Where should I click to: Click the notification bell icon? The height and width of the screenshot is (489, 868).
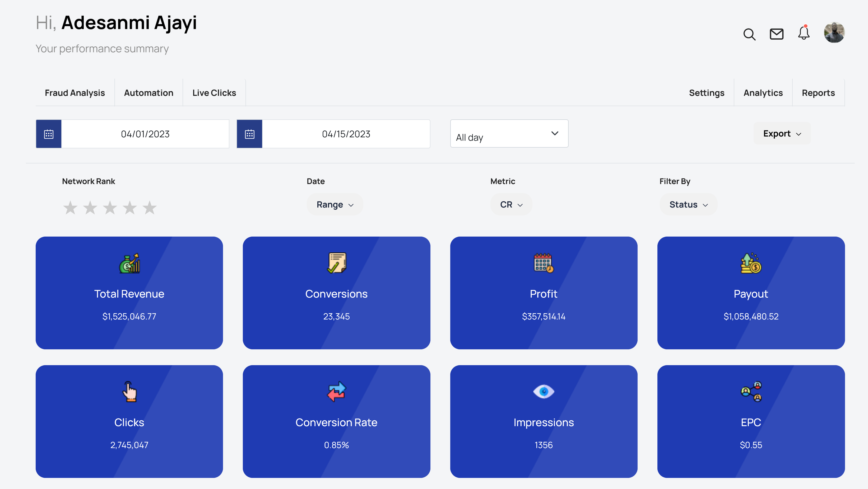pos(804,32)
